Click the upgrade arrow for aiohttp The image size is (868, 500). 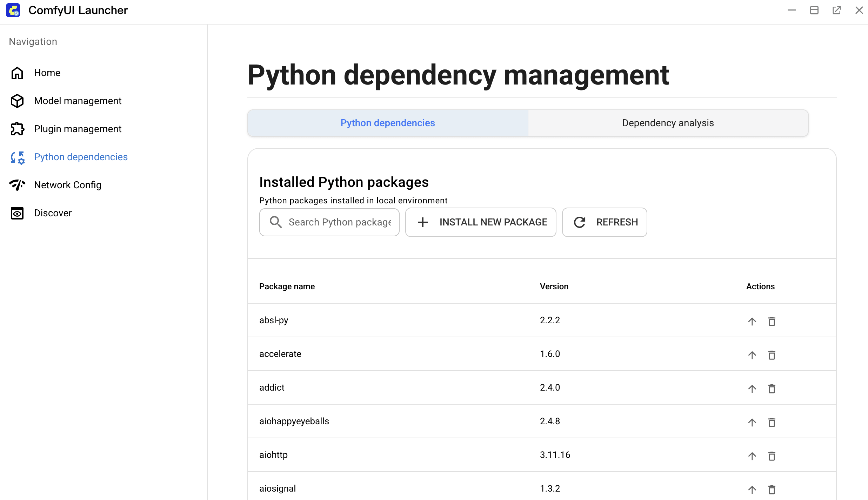point(752,456)
